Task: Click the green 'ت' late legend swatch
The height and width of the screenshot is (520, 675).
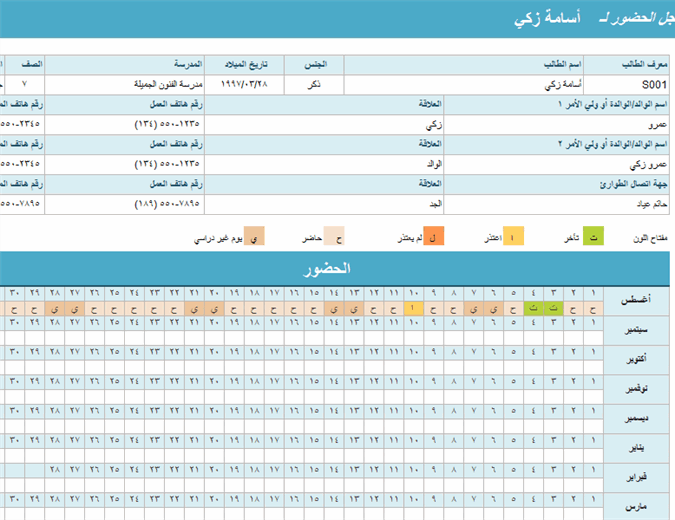Action: tap(593, 236)
